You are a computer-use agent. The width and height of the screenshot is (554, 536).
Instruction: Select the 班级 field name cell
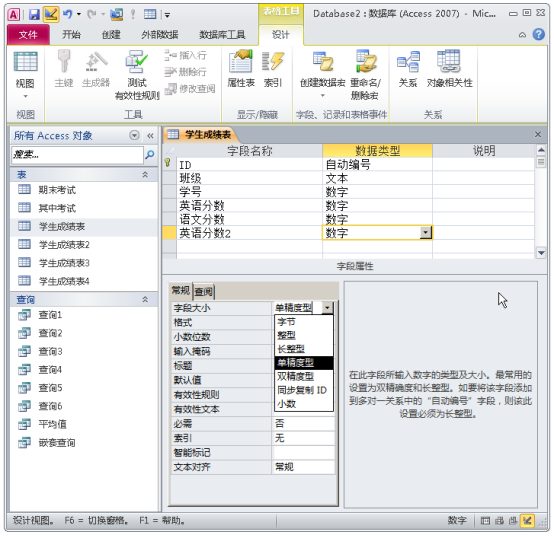pos(249,178)
